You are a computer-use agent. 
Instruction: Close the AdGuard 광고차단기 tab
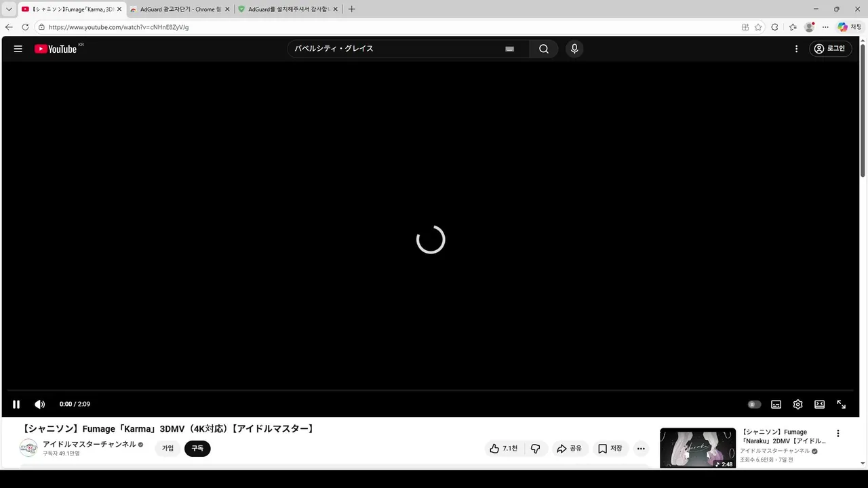click(x=227, y=9)
